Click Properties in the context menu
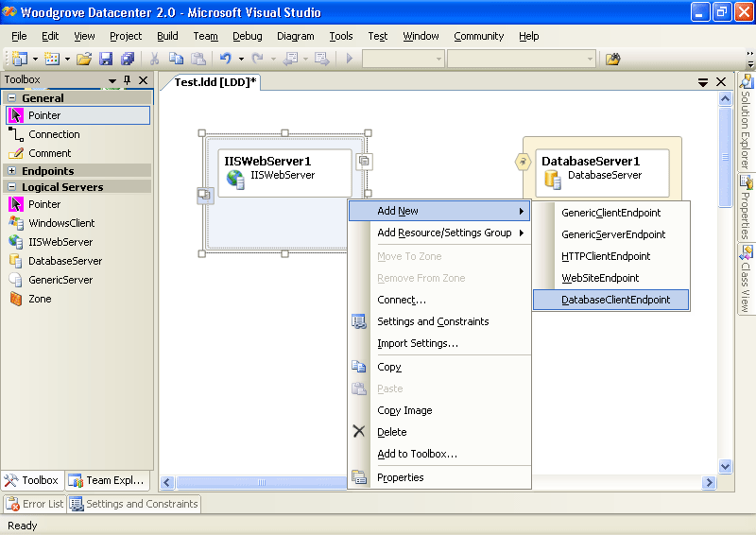This screenshot has height=535, width=756. [x=401, y=477]
